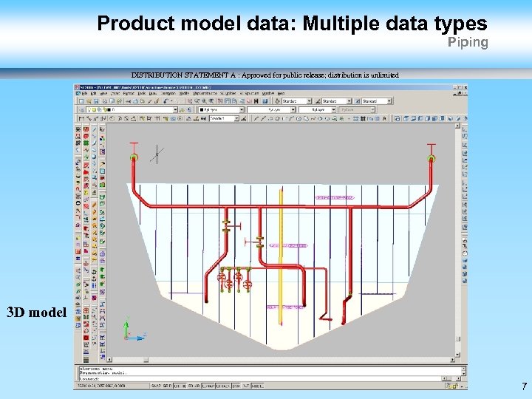Toggle ORTHO mode in status bar
Screen dimensions: 532x399
coord(180,386)
